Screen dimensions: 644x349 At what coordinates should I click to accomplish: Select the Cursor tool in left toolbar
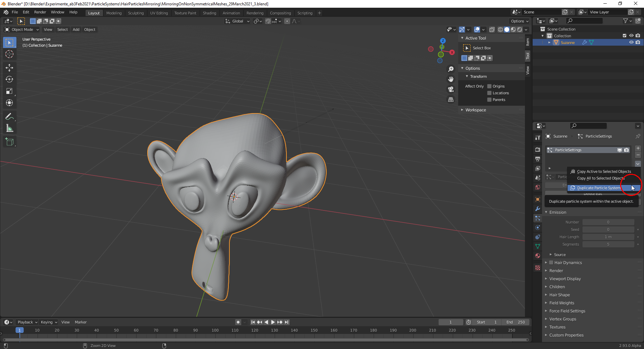pos(9,54)
